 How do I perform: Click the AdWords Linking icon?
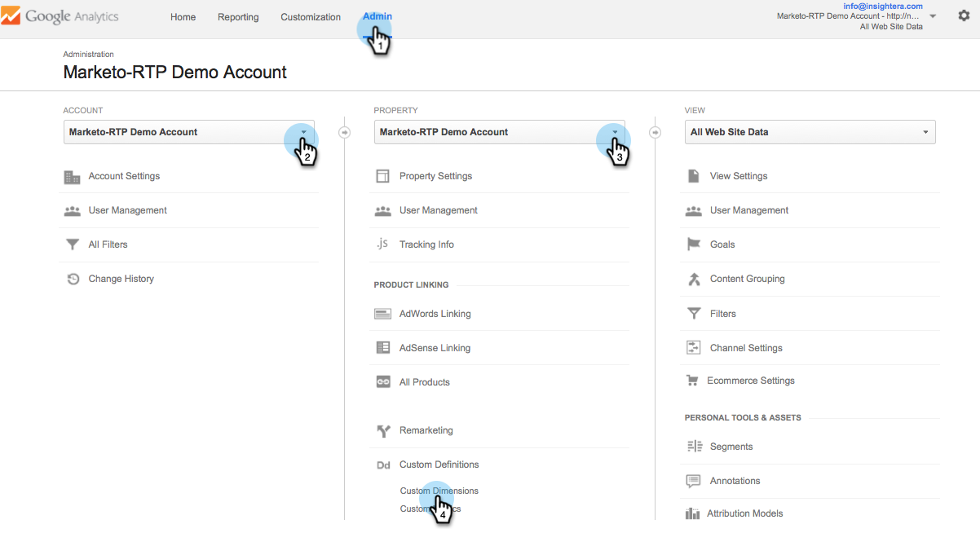[382, 314]
